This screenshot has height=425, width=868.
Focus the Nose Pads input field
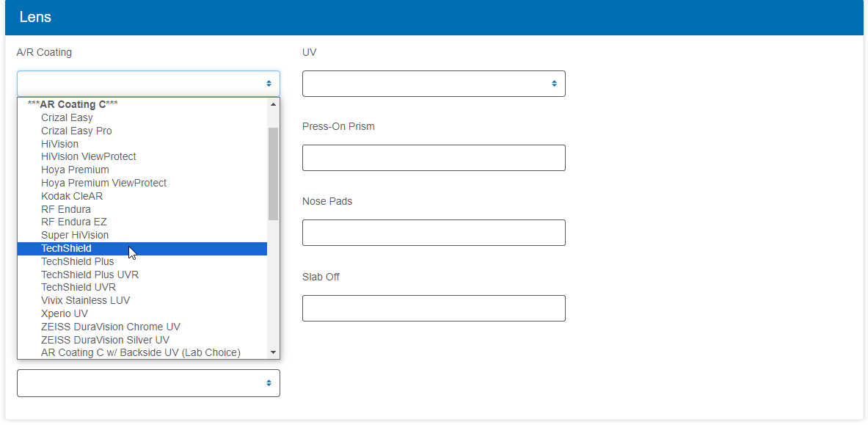click(x=434, y=233)
